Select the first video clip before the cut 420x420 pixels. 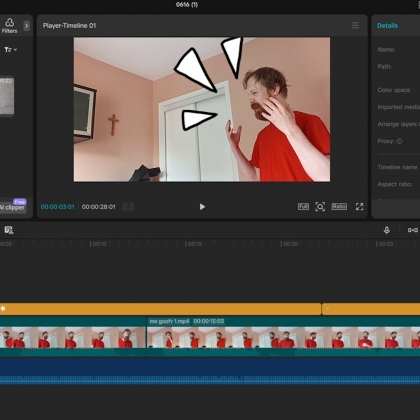pyautogui.click(x=73, y=337)
